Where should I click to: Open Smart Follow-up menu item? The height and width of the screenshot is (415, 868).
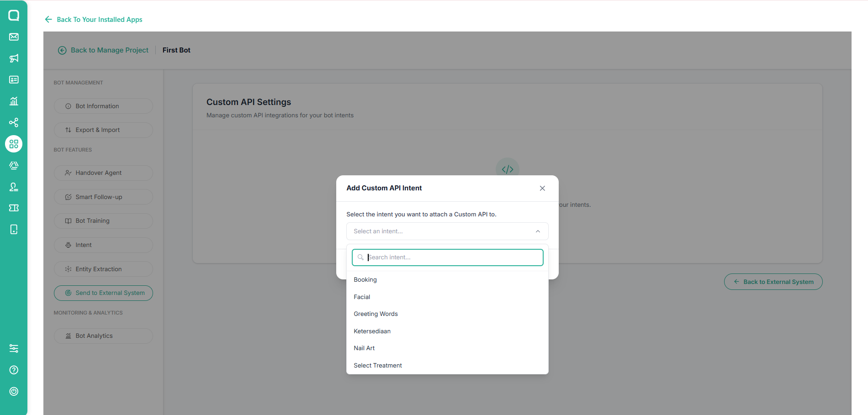(x=103, y=197)
